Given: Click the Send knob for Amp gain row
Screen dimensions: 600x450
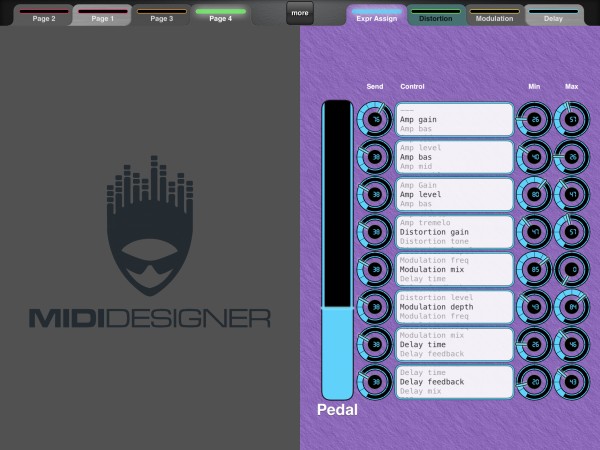Looking at the screenshot, I should 375,119.
